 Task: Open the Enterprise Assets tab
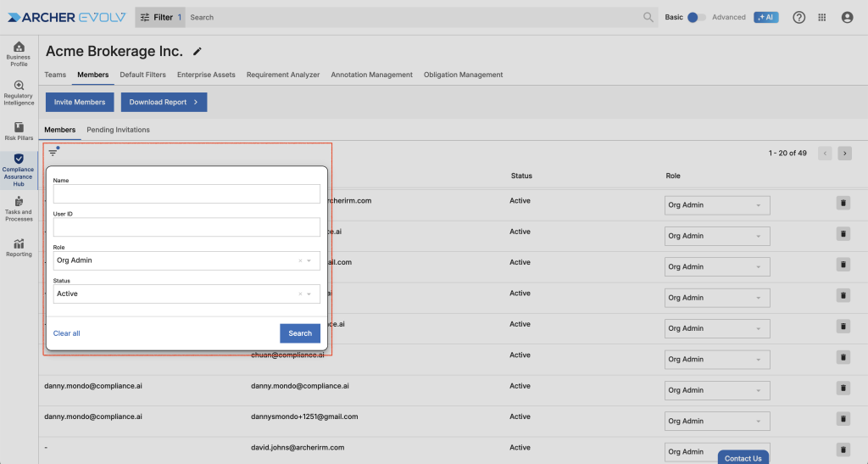[x=206, y=75]
